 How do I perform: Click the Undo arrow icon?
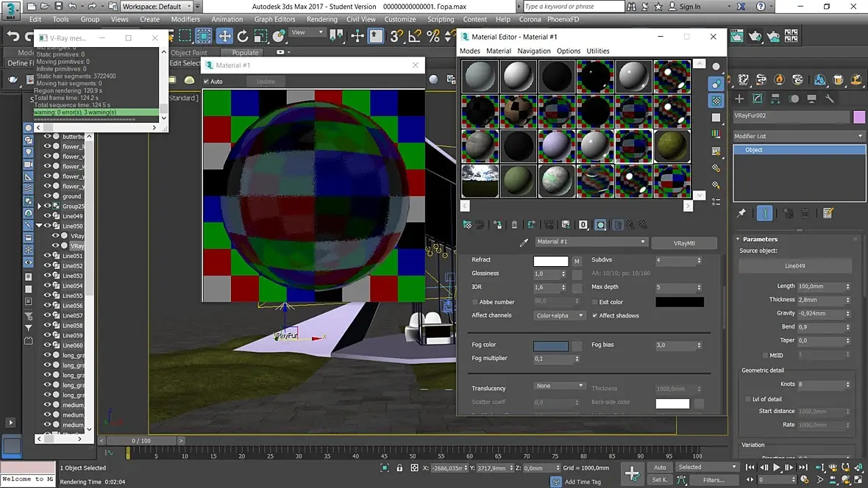[13, 36]
